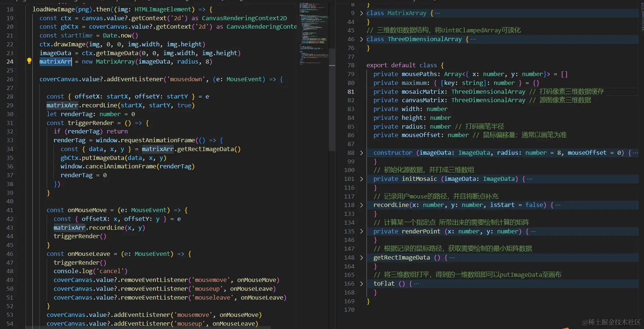This screenshot has width=644, height=329.
Task: Click triggerRender declaration on line 31
Action: pos(91,123)
